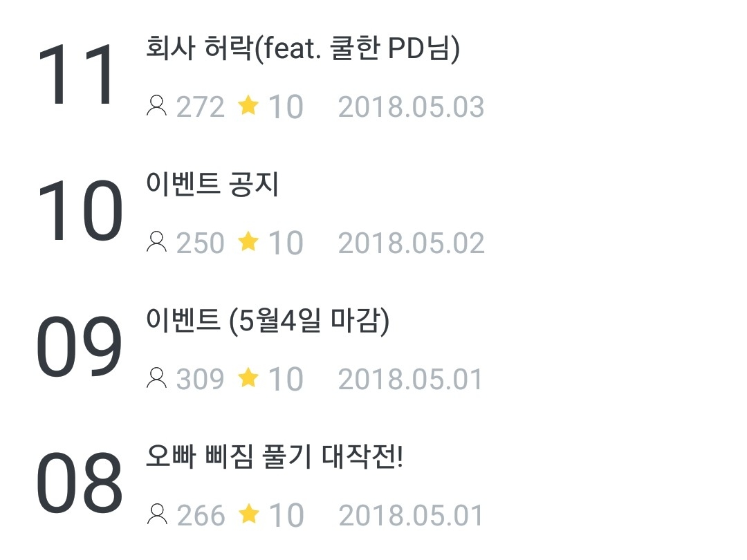Click the view count 272
This screenshot has height=560, width=747.
201,107
